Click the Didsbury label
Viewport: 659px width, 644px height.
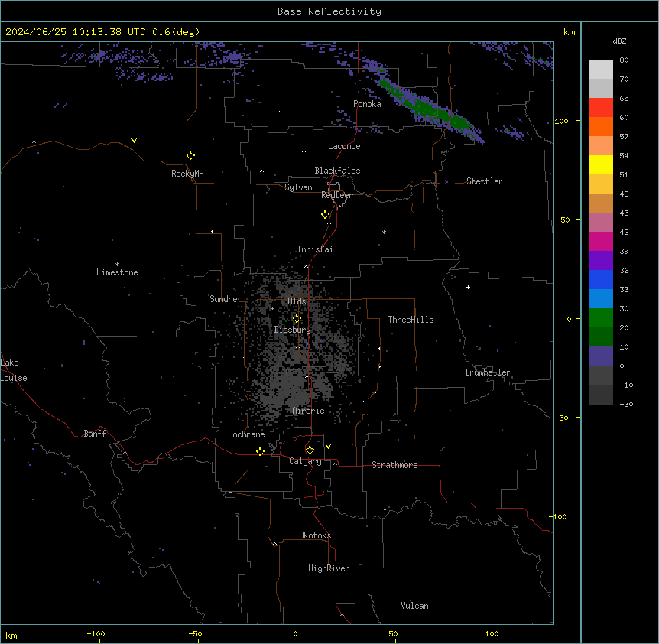coord(293,330)
